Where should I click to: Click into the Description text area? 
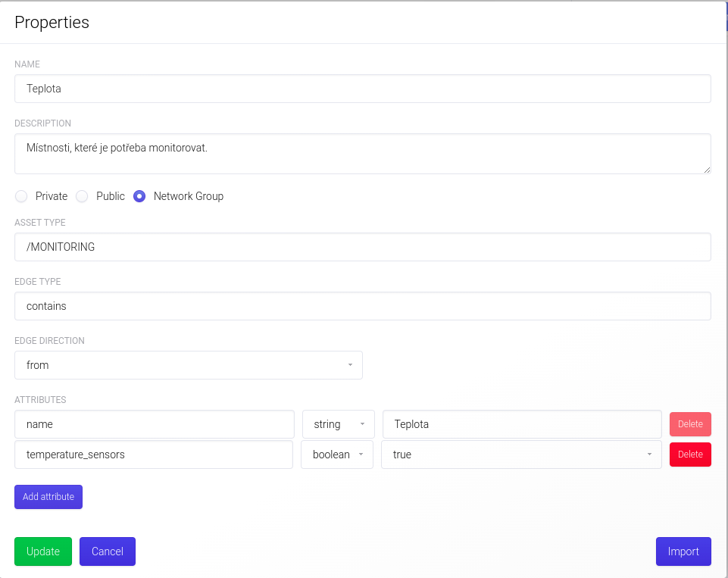[x=362, y=154]
